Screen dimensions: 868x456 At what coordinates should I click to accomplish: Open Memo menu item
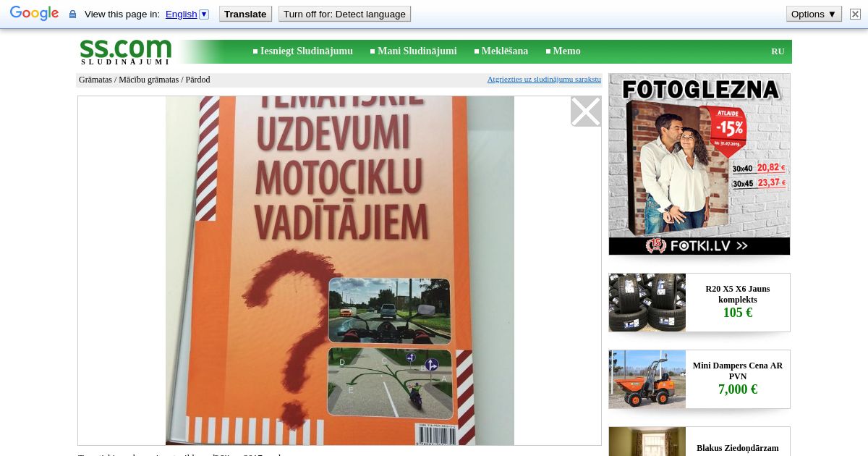click(x=566, y=51)
